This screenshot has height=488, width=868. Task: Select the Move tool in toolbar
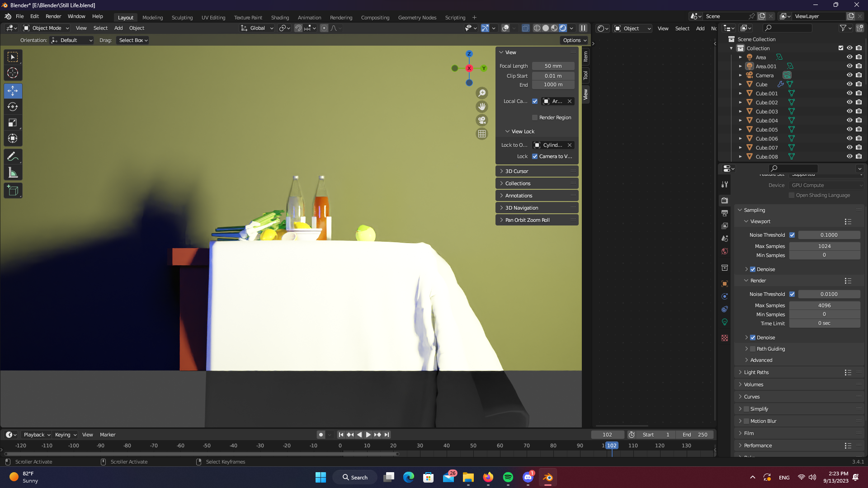pos(13,91)
